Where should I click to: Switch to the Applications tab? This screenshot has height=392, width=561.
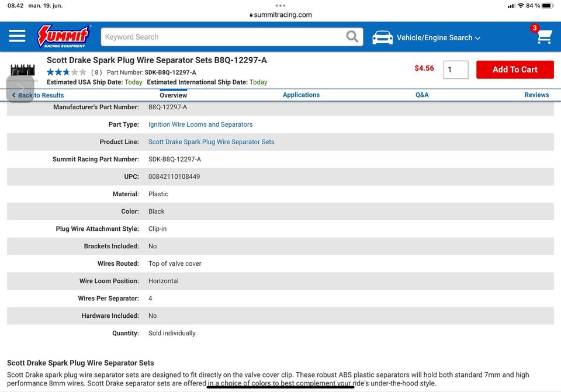pyautogui.click(x=301, y=95)
